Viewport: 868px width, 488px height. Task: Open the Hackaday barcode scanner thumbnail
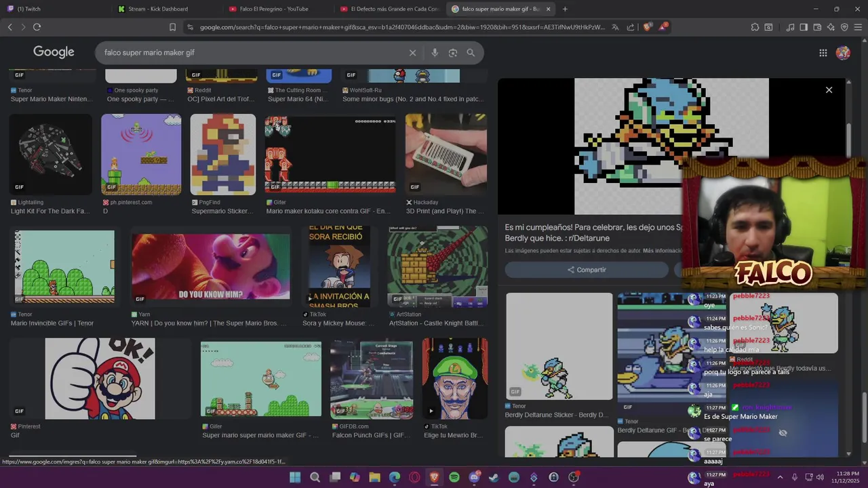(446, 155)
